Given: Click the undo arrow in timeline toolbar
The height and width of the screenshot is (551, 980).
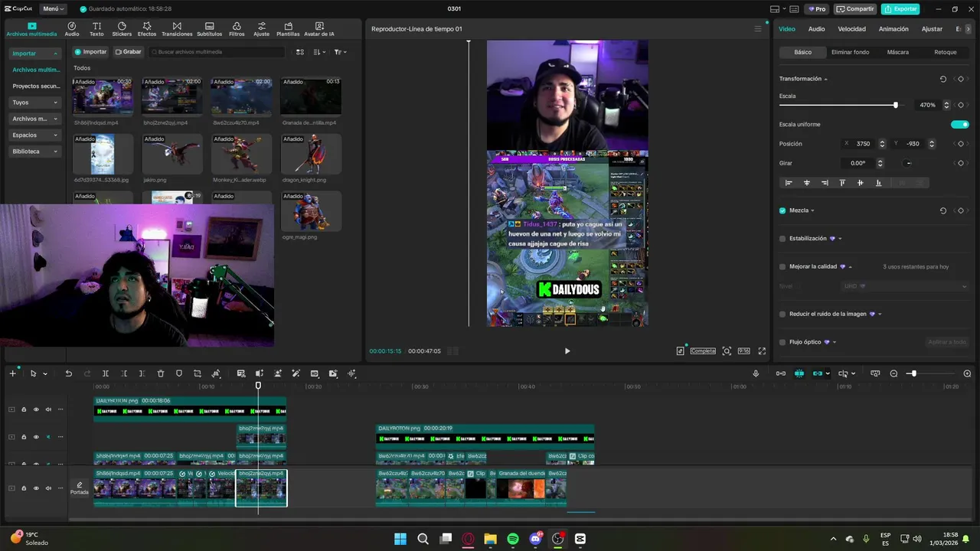Looking at the screenshot, I should click(x=68, y=373).
